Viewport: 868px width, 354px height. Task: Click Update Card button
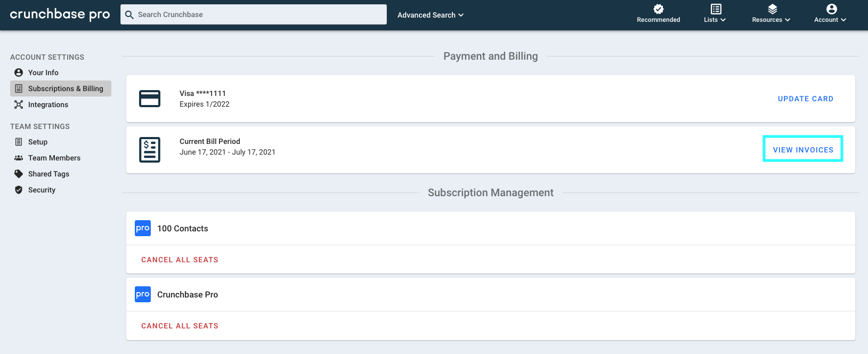point(806,99)
